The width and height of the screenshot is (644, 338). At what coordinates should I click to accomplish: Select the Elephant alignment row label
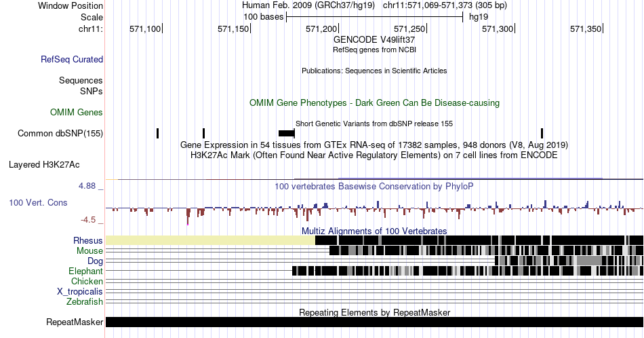(86, 271)
